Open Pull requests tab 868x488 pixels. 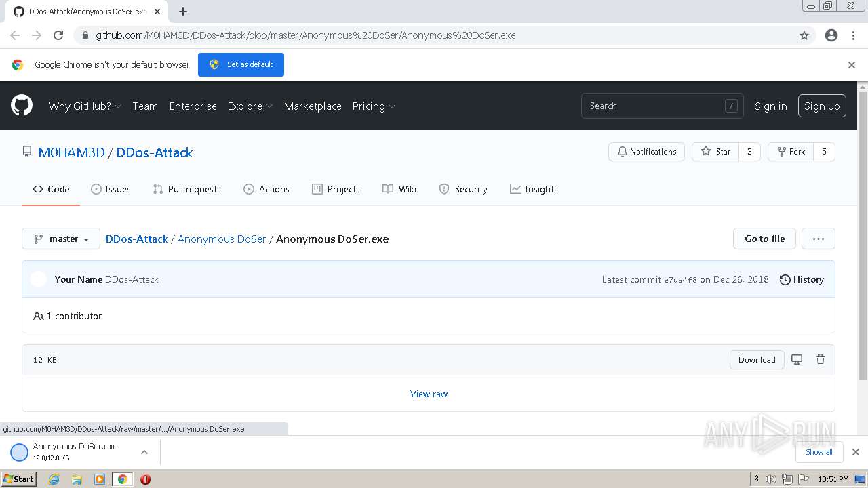[x=187, y=189]
